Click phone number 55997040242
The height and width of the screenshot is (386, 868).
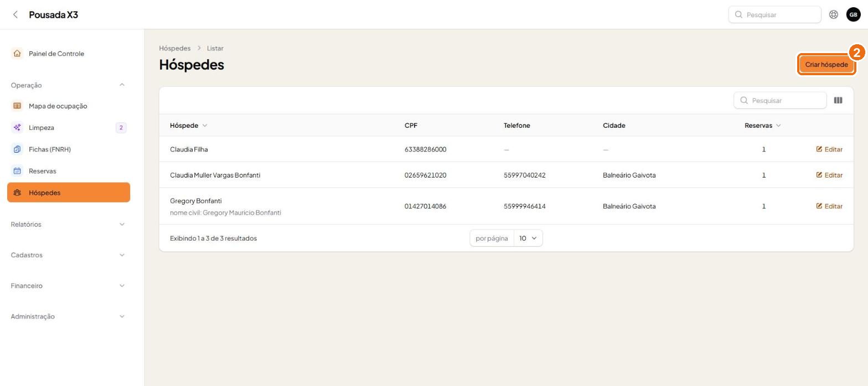pyautogui.click(x=524, y=175)
